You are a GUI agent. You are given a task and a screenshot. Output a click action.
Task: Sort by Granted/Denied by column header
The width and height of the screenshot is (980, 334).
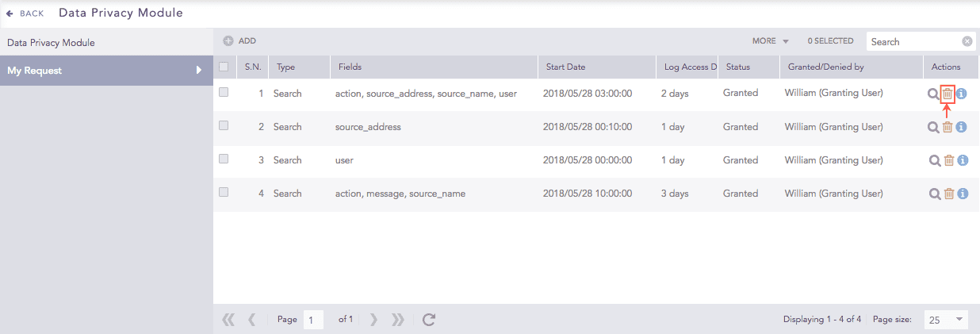coord(852,67)
